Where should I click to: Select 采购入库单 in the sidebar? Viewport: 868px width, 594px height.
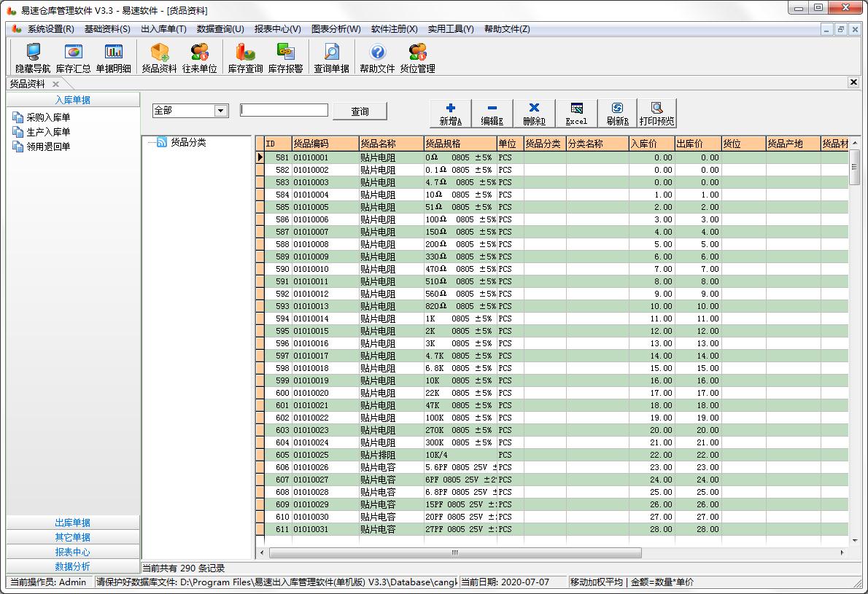48,117
